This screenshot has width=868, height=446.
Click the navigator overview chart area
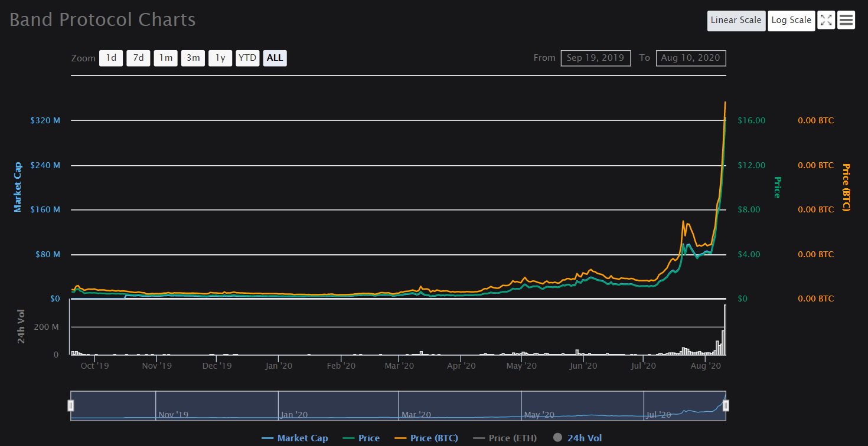pyautogui.click(x=399, y=405)
